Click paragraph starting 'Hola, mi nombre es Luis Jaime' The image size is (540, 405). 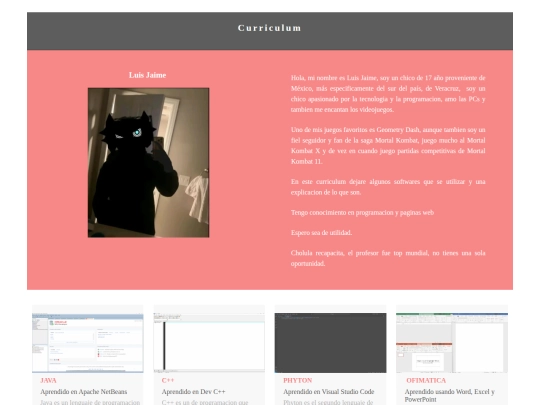(x=388, y=94)
